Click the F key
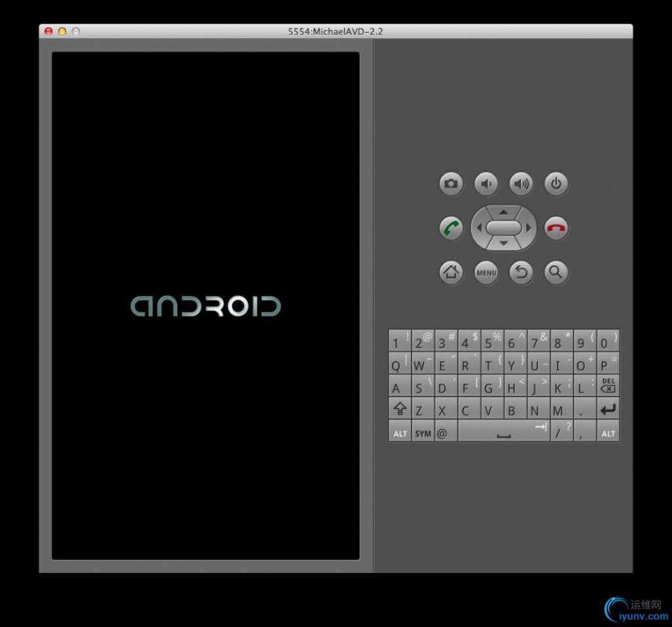 [x=469, y=385]
